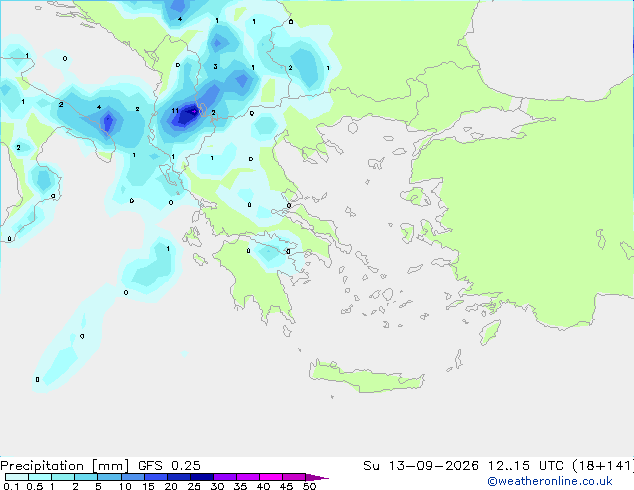Click the Su 13-09-2026 date label

tap(421, 466)
